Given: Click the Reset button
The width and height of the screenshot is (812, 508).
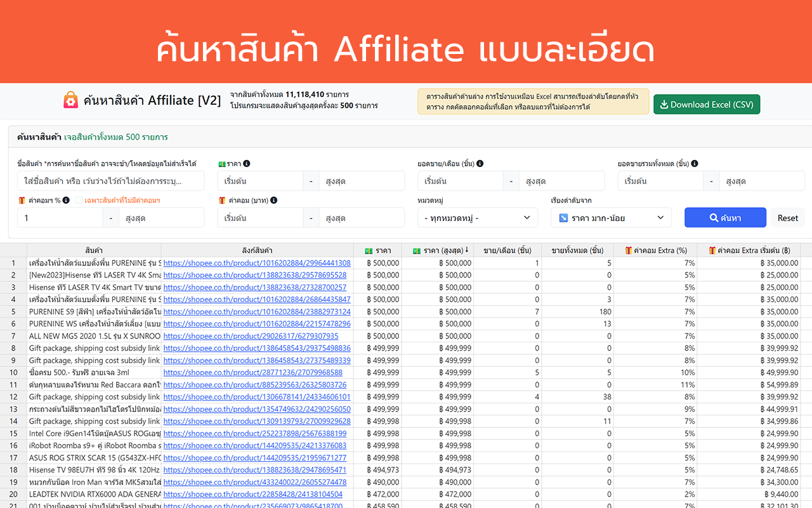Looking at the screenshot, I should coord(787,217).
